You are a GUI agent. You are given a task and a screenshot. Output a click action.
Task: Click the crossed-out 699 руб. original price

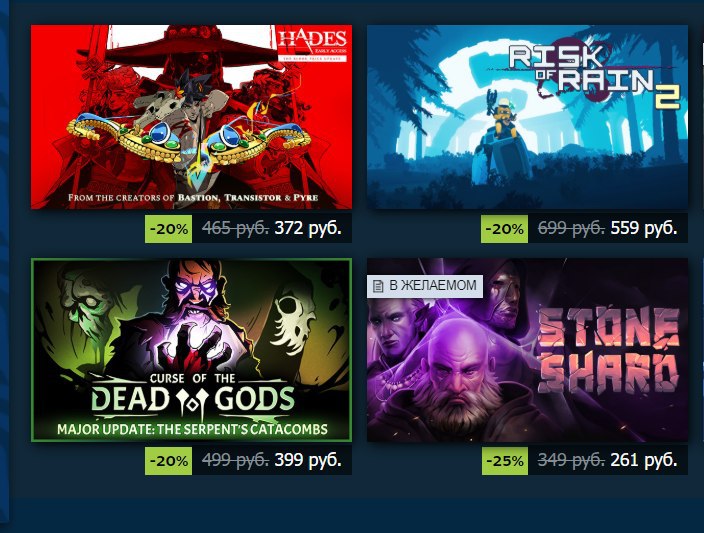(x=571, y=229)
